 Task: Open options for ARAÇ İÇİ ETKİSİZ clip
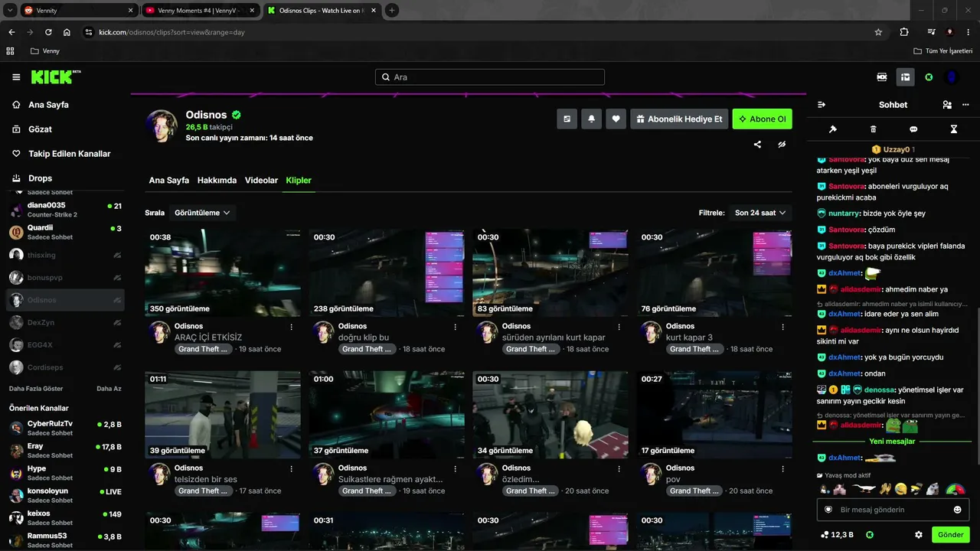pos(292,327)
